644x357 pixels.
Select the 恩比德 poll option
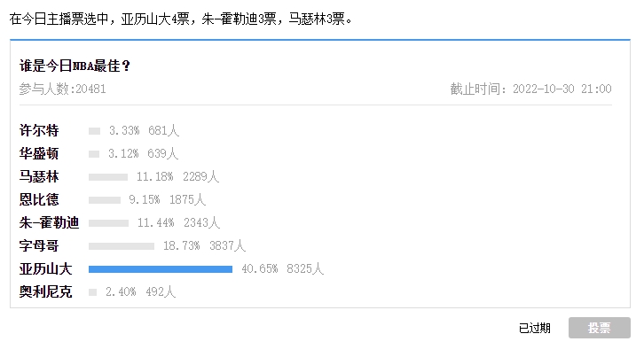[39, 199]
